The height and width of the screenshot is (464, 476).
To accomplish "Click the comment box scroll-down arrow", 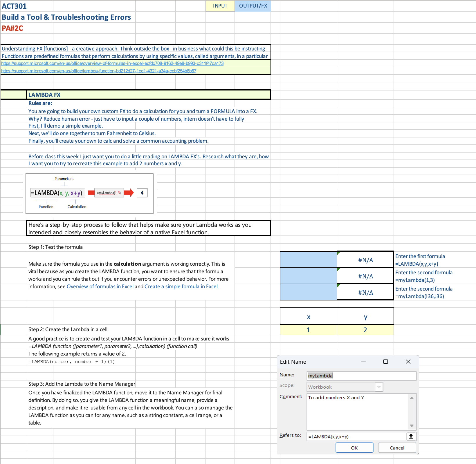I will point(412,426).
